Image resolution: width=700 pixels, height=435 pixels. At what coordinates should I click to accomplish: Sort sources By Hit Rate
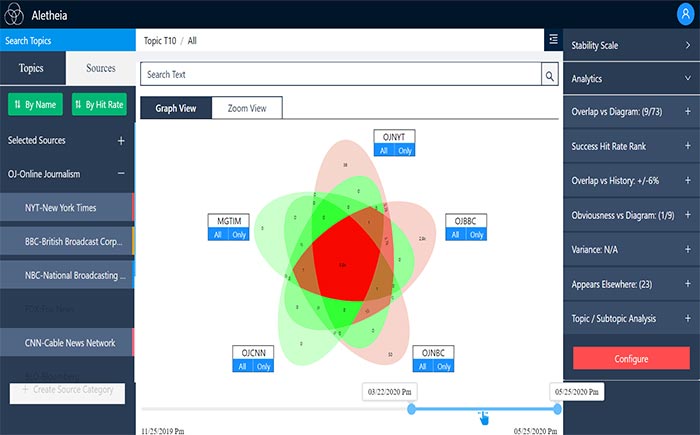(x=98, y=104)
